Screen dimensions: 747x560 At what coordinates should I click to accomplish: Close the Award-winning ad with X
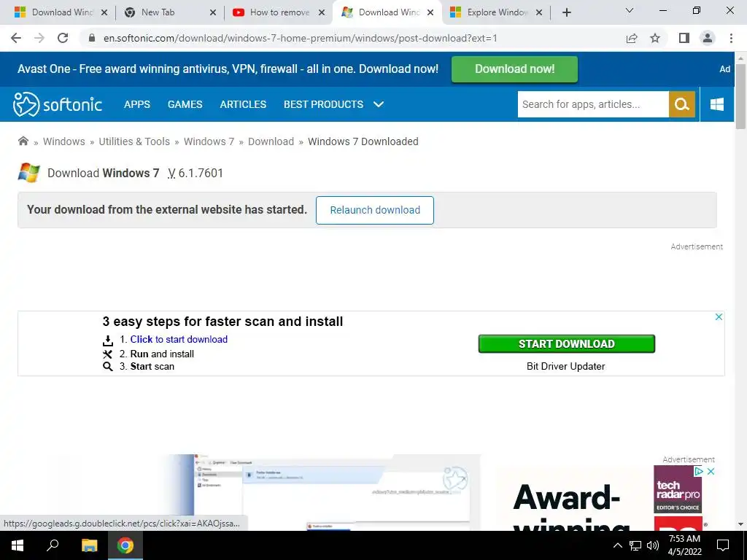click(x=711, y=472)
